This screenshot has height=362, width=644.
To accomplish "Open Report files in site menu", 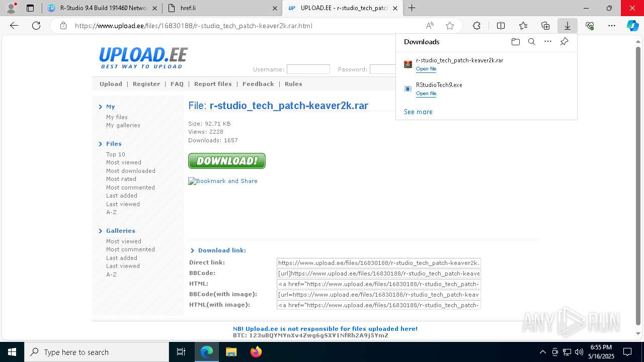I will point(213,84).
